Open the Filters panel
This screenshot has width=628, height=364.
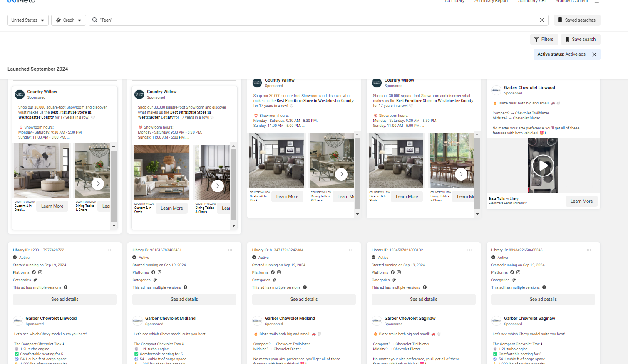(x=544, y=39)
